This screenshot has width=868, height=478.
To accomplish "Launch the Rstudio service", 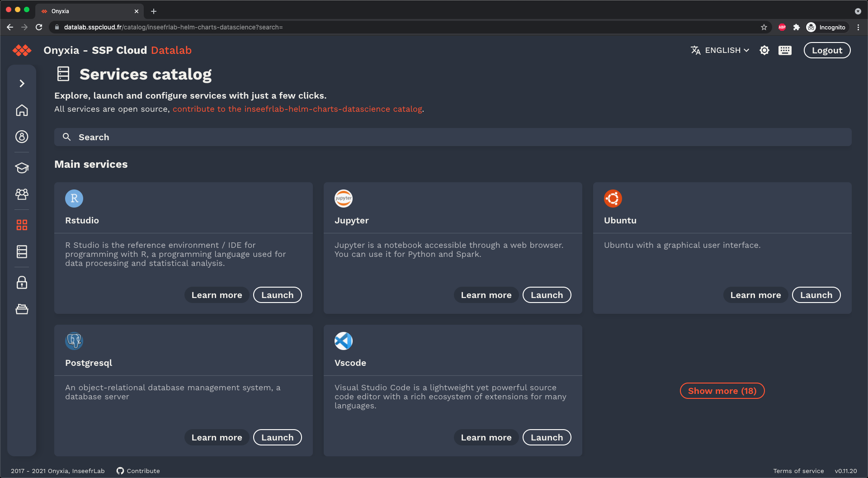I will (x=277, y=295).
